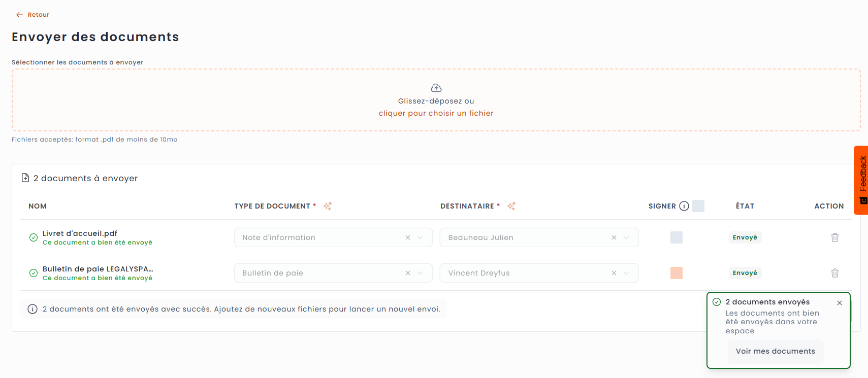Click the 'Voir mes documents' button

click(775, 351)
